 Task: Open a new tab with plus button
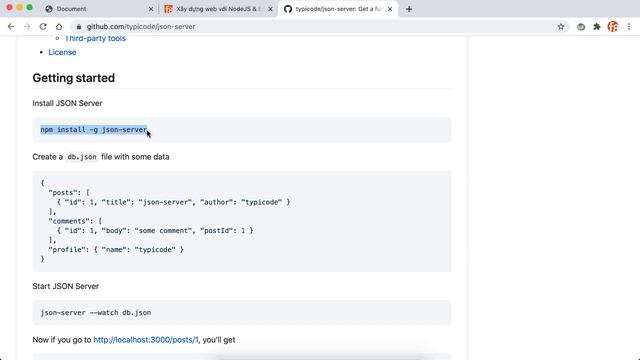point(409,9)
